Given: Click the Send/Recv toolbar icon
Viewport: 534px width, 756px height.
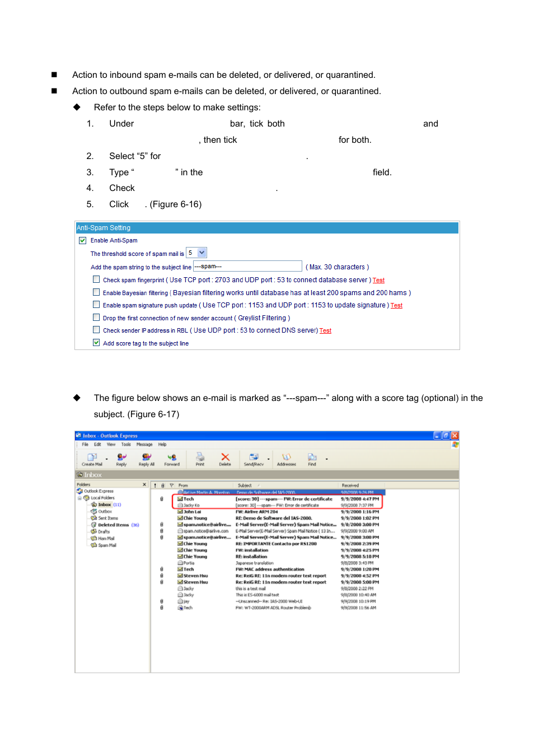Looking at the screenshot, I should (254, 459).
